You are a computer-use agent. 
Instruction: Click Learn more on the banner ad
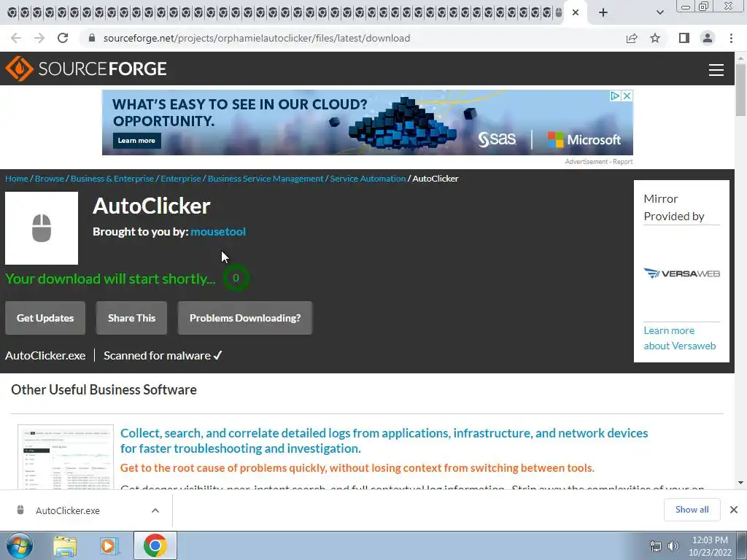pyautogui.click(x=136, y=141)
